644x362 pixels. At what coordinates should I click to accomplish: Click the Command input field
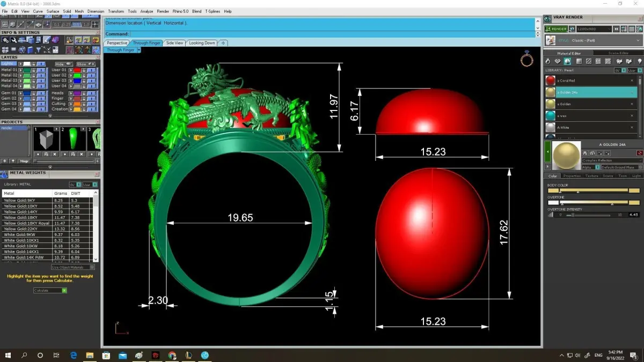332,34
